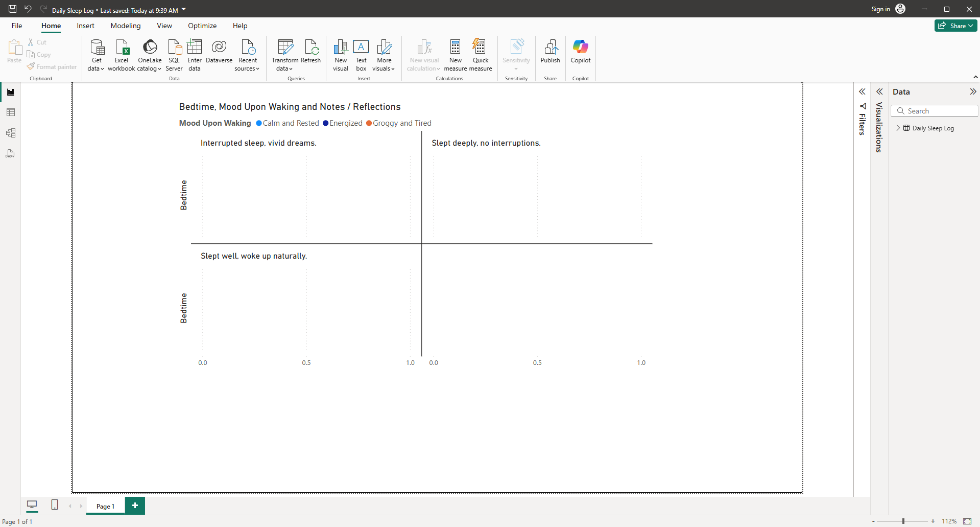This screenshot has height=527, width=980.
Task: Expand the Daily Sleep Log table
Action: click(898, 128)
